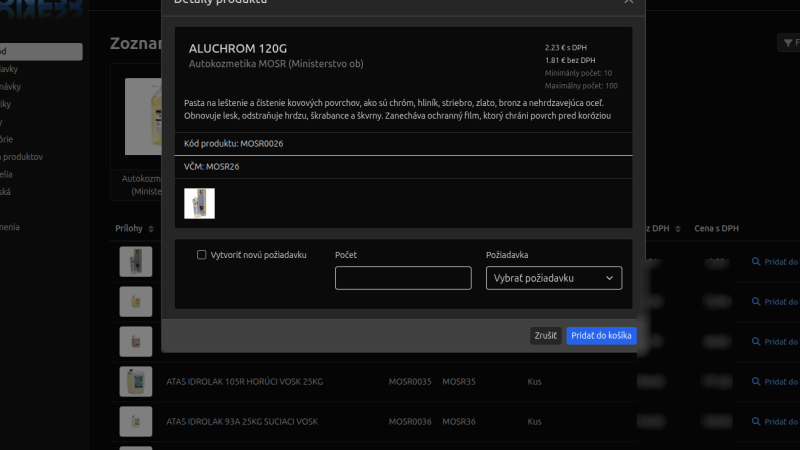
Task: Click 'Cena s DPH' column header
Action: [x=716, y=229]
